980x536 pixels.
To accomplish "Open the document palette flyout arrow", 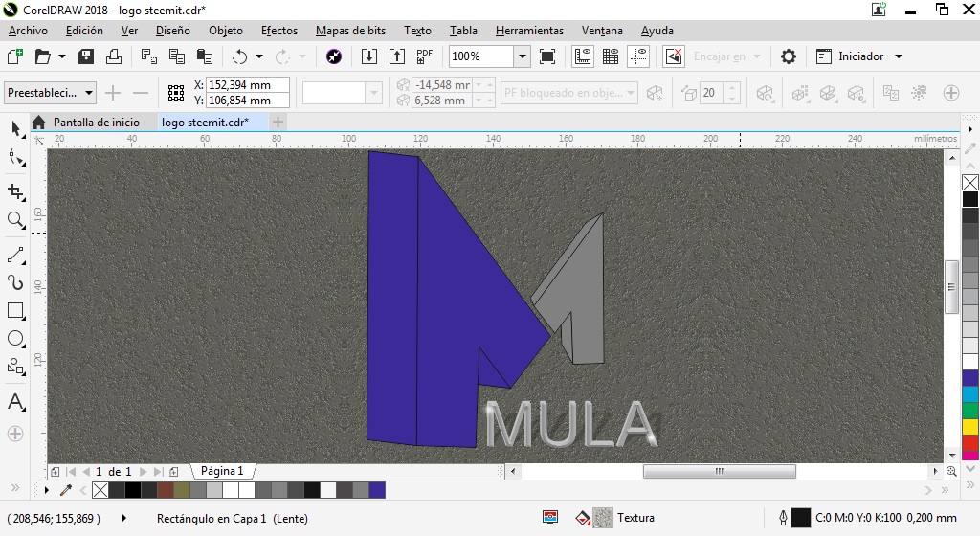I will [x=47, y=490].
